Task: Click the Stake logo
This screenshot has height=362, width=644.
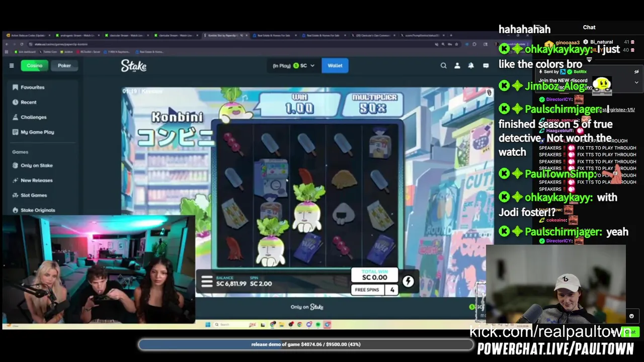Action: (x=133, y=65)
